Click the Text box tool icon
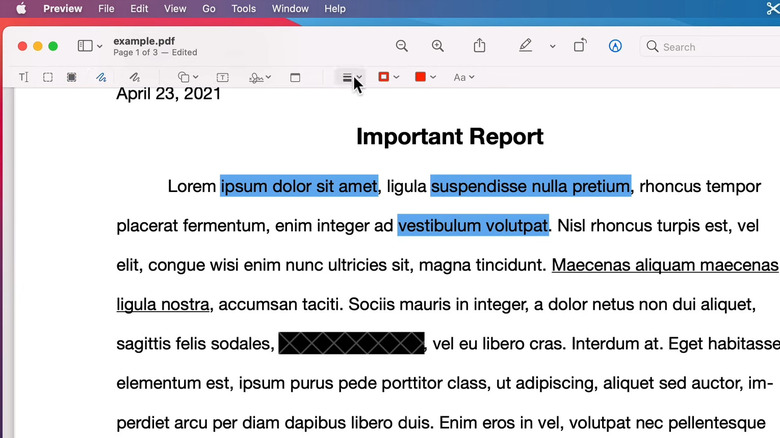 pos(222,77)
